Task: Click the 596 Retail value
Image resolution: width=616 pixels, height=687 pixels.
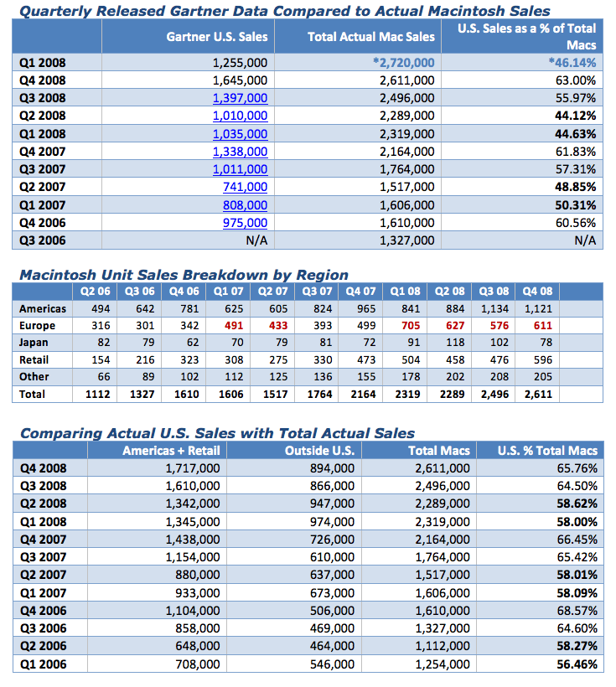Action: (543, 359)
